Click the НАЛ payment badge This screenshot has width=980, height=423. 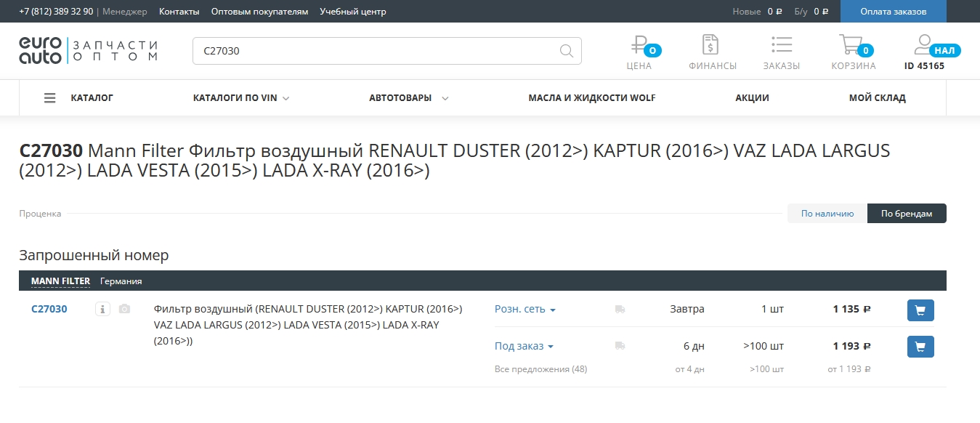point(944,51)
